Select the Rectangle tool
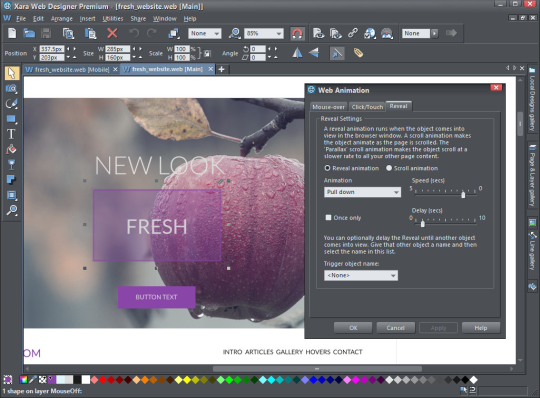This screenshot has width=540, height=398. tap(11, 119)
